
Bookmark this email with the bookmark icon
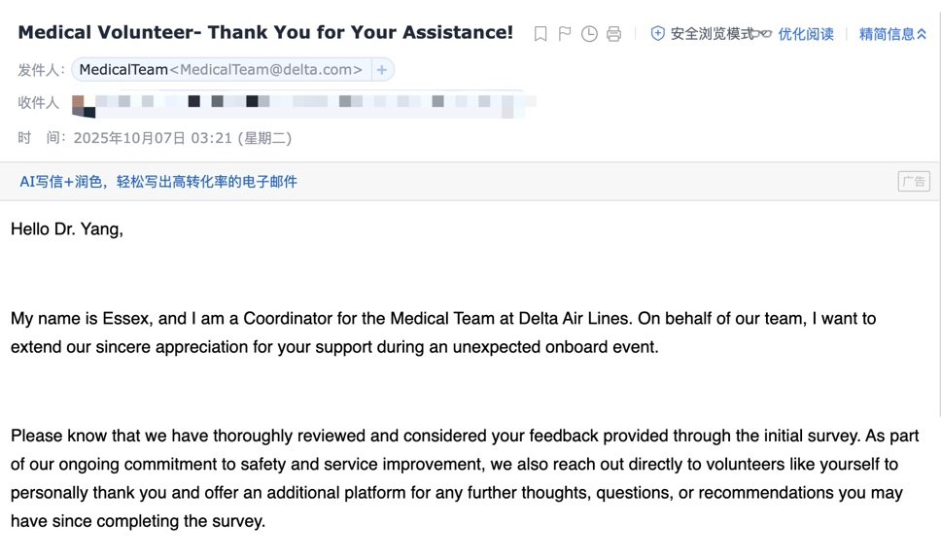pyautogui.click(x=540, y=34)
